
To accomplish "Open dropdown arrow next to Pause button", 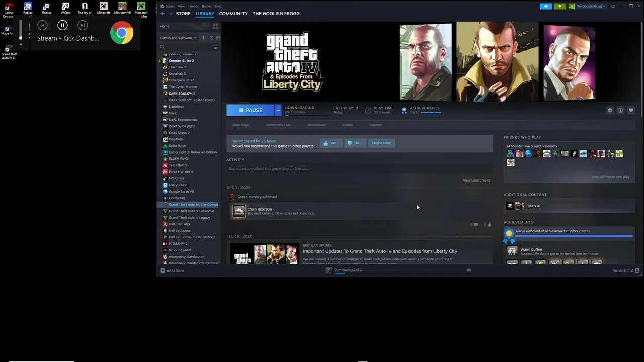I will 278,110.
